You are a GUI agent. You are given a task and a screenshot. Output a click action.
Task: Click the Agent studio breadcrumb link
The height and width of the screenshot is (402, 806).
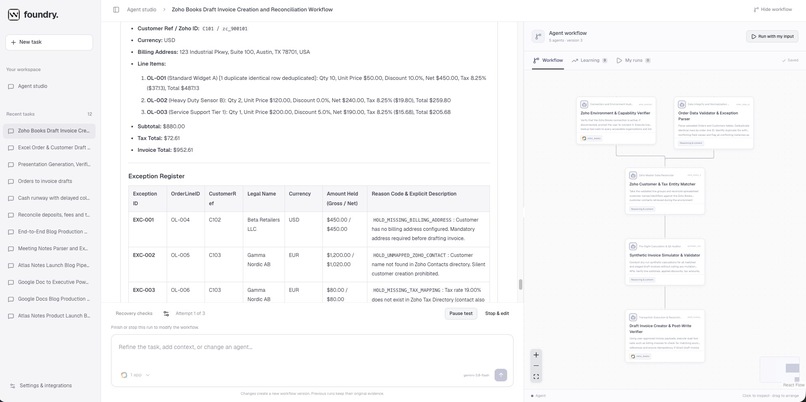pyautogui.click(x=141, y=10)
